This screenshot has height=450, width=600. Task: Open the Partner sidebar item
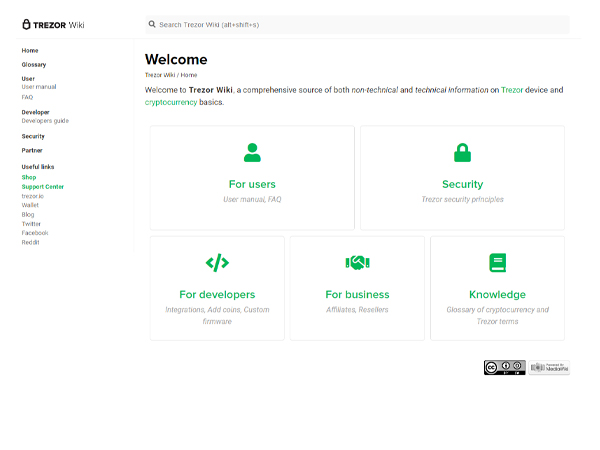pyautogui.click(x=32, y=150)
